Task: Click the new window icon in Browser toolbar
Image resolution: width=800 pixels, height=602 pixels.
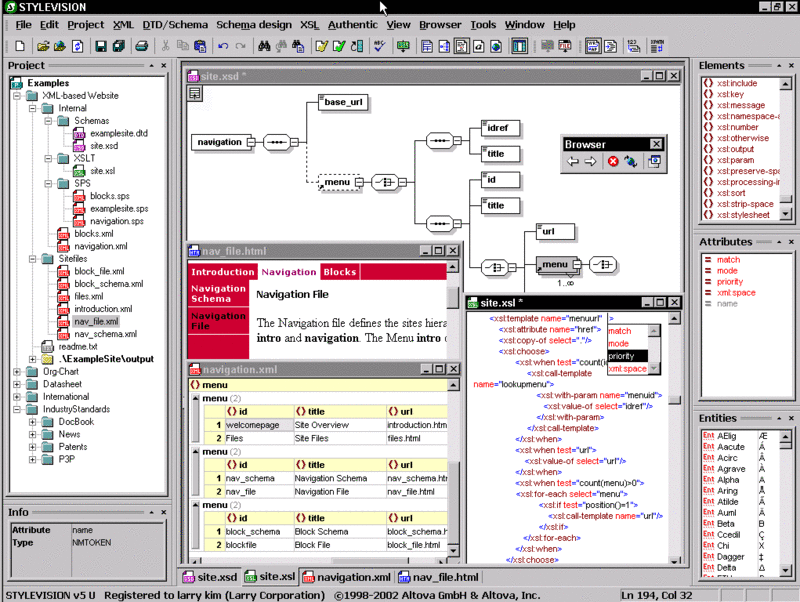Action: tap(654, 162)
